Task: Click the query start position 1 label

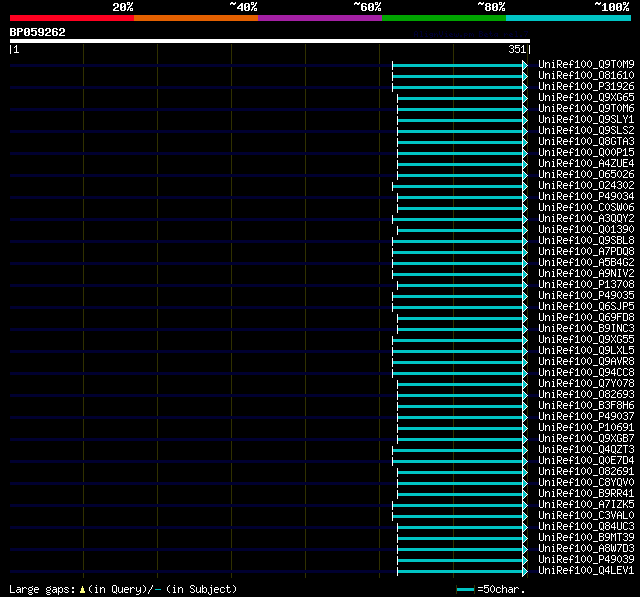Action: tap(16, 49)
